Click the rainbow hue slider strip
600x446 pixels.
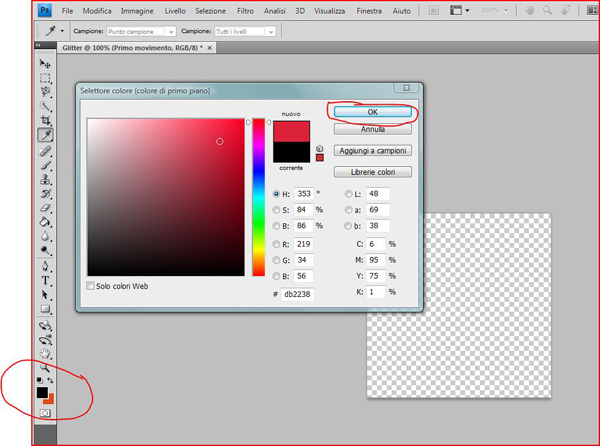coord(258,197)
